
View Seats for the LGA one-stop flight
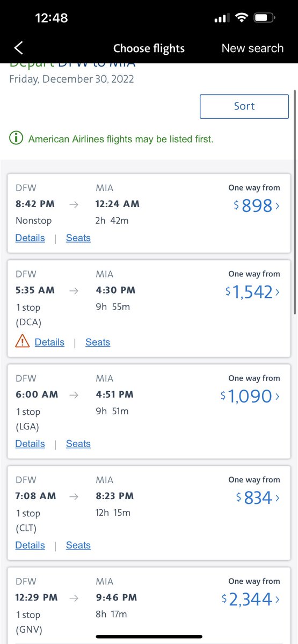pos(78,444)
